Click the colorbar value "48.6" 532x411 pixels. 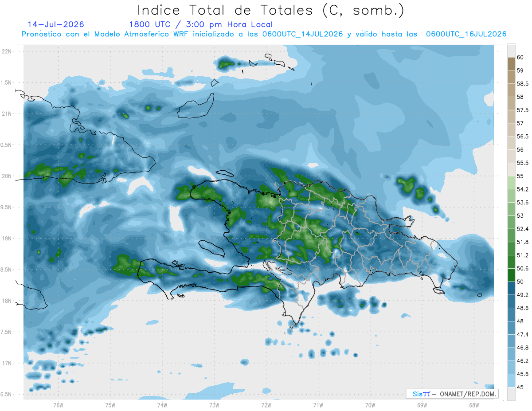point(523,308)
